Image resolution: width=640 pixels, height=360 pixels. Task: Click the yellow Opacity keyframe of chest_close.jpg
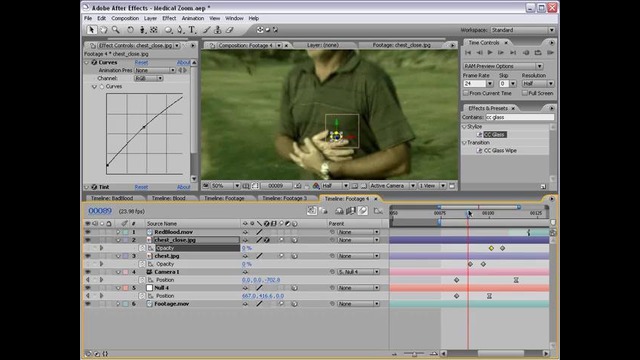coord(491,248)
